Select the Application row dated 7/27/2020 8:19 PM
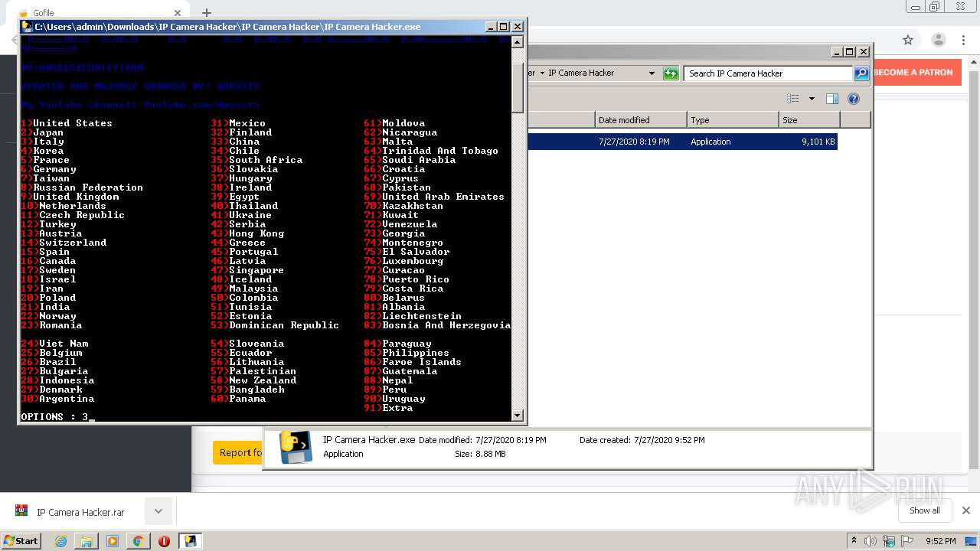The height and width of the screenshot is (551, 980). [x=681, y=142]
